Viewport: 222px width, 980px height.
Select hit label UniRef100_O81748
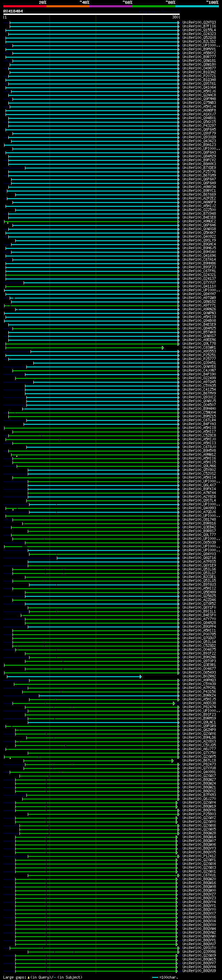tap(199, 520)
